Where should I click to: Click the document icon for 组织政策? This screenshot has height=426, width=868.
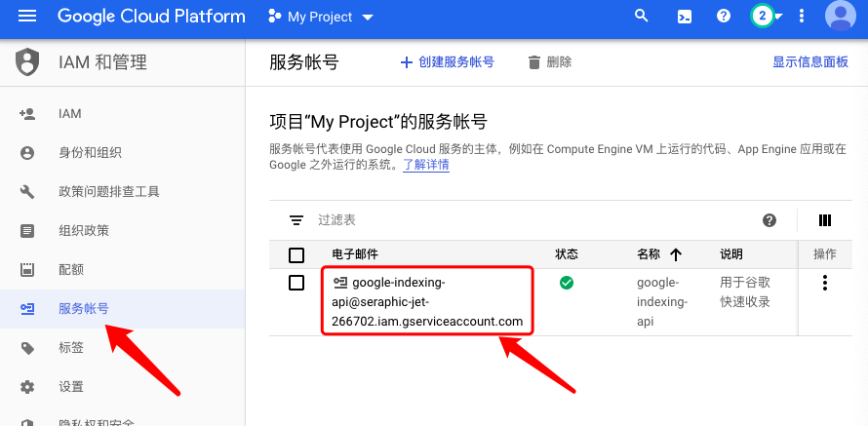tap(27, 231)
